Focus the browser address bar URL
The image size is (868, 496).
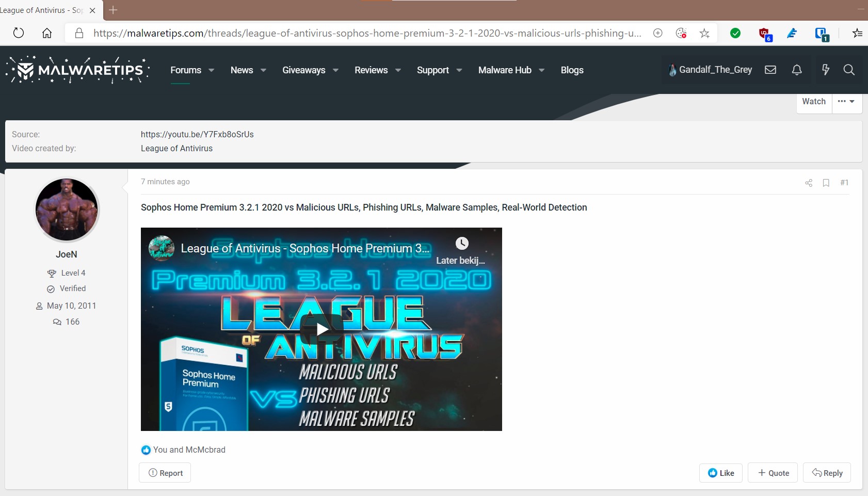click(367, 33)
